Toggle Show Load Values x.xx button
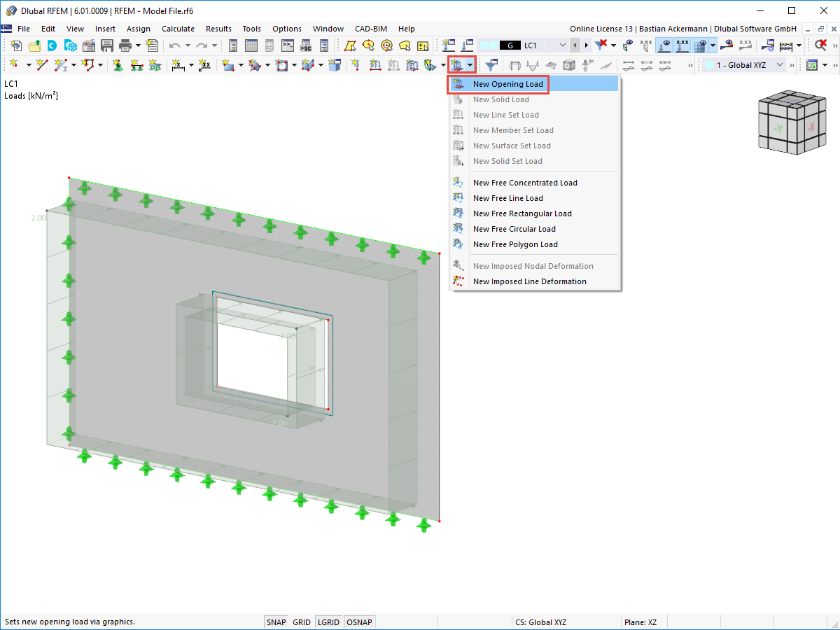Screen dimensions: 840x630 (x=682, y=45)
